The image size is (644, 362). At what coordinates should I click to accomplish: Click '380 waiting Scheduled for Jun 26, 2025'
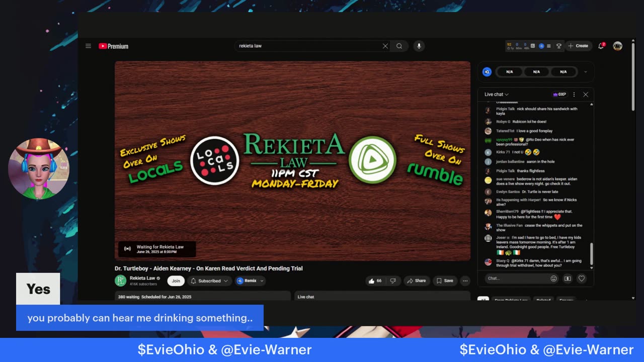[x=154, y=297]
